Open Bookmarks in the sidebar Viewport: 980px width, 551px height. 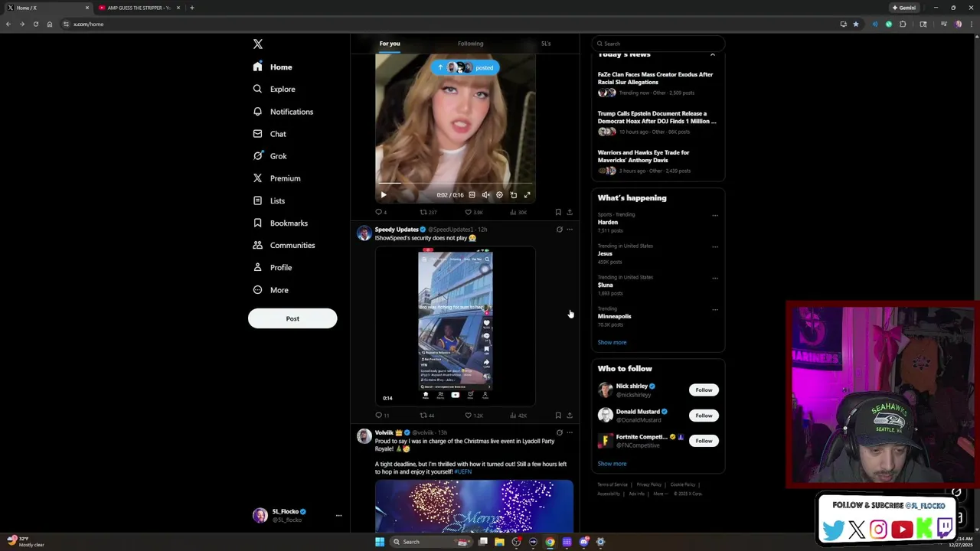pyautogui.click(x=280, y=223)
